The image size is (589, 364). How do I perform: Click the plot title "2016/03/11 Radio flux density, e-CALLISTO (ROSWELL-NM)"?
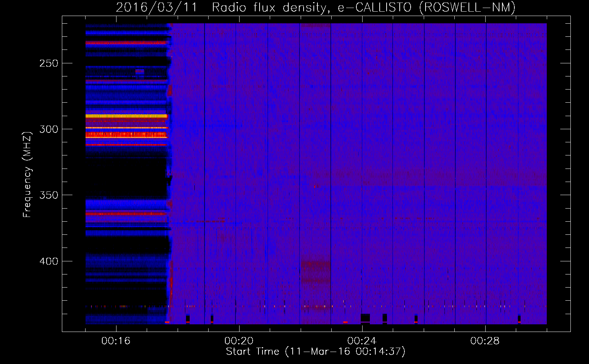click(x=316, y=7)
